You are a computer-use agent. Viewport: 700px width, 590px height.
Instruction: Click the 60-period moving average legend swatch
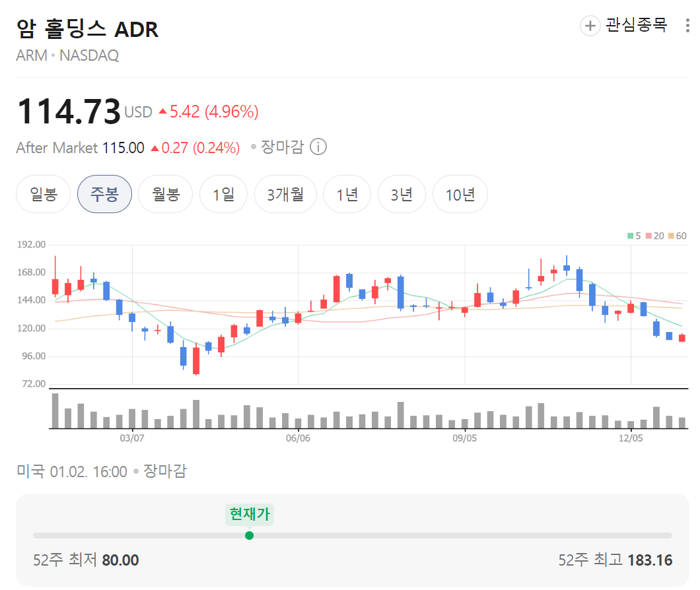670,236
